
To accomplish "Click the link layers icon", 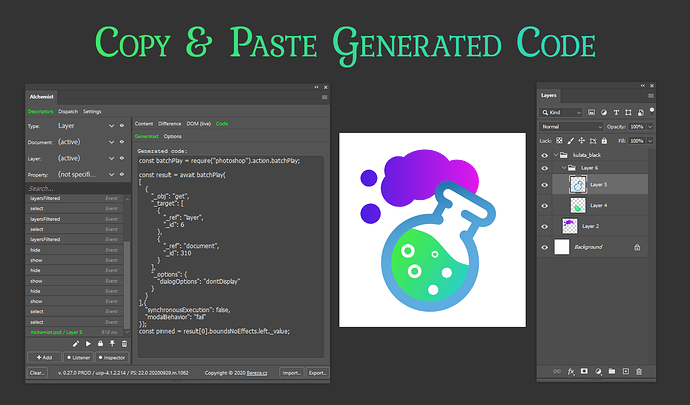I will coord(557,372).
